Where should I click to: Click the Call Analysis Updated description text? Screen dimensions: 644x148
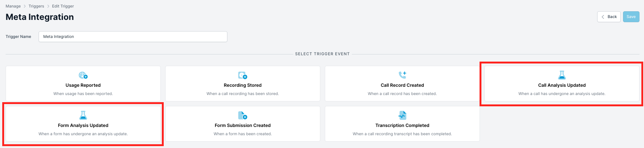click(562, 94)
